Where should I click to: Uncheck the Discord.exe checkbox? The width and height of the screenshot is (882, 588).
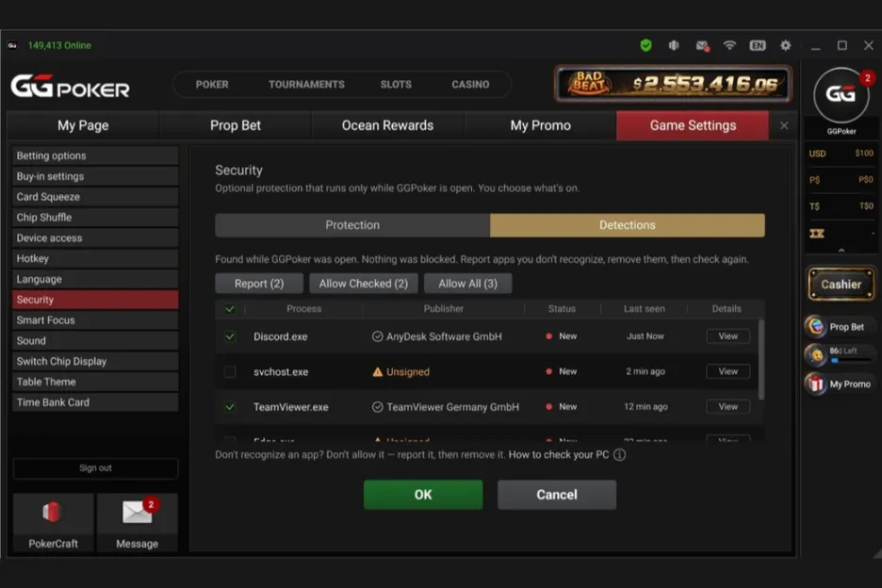tap(230, 336)
